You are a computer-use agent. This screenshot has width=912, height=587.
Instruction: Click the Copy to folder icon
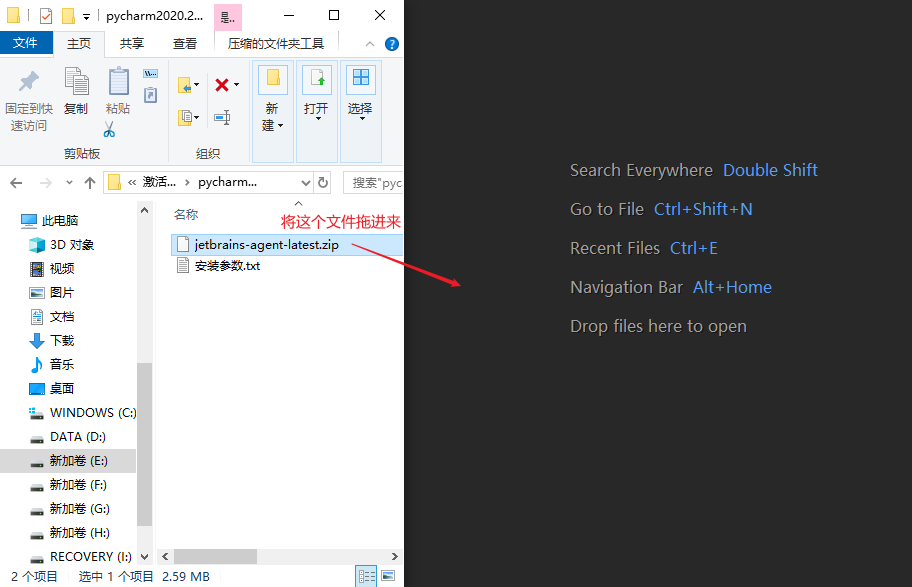[185, 118]
